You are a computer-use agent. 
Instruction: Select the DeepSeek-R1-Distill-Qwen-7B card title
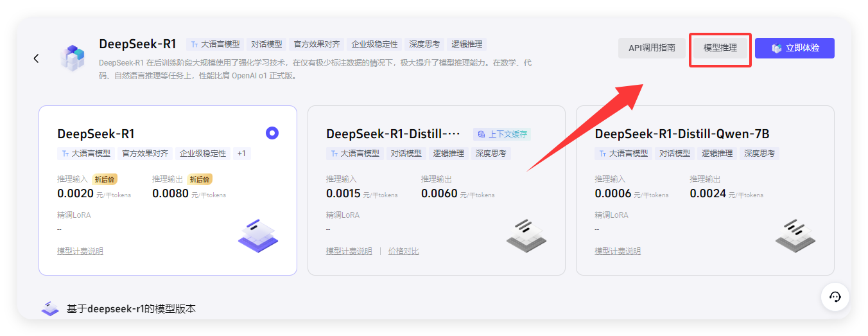pos(682,134)
